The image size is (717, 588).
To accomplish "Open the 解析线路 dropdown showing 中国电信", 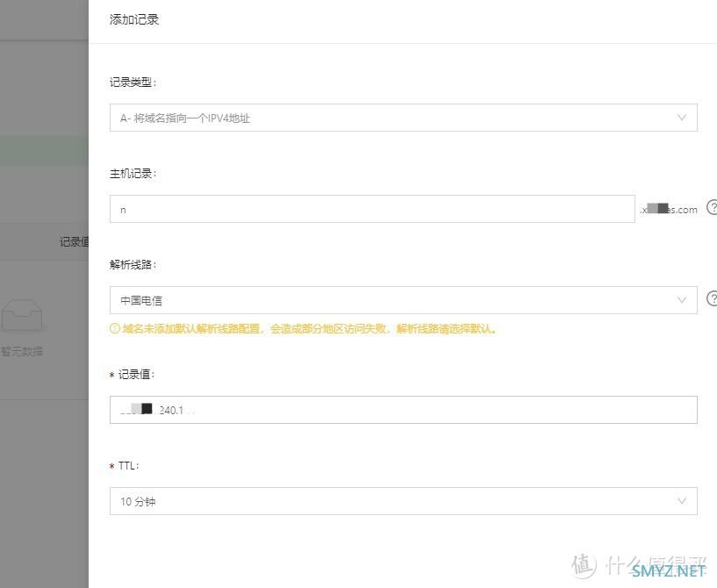I will (x=404, y=300).
